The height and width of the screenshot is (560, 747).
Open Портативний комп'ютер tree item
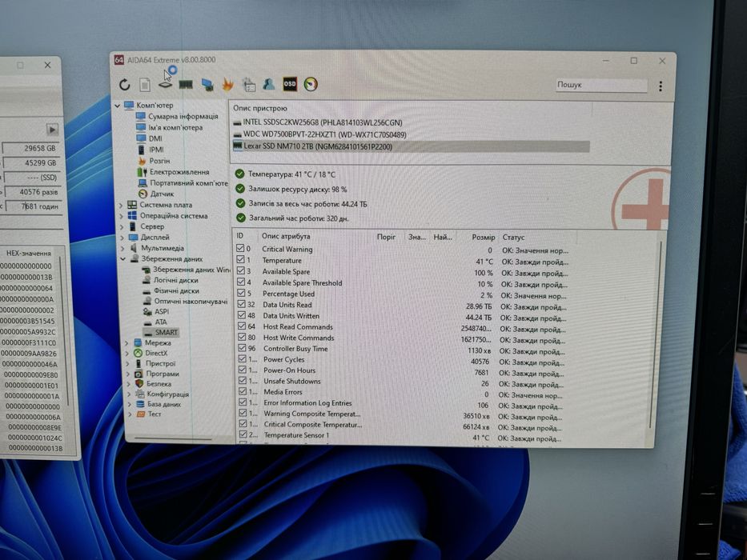click(189, 183)
